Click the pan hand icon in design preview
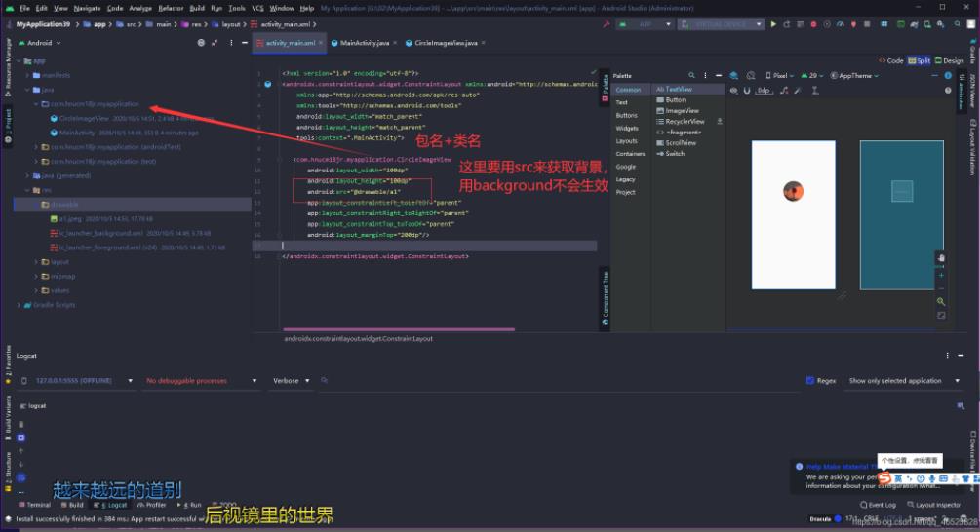The height and width of the screenshot is (532, 980). [x=941, y=258]
